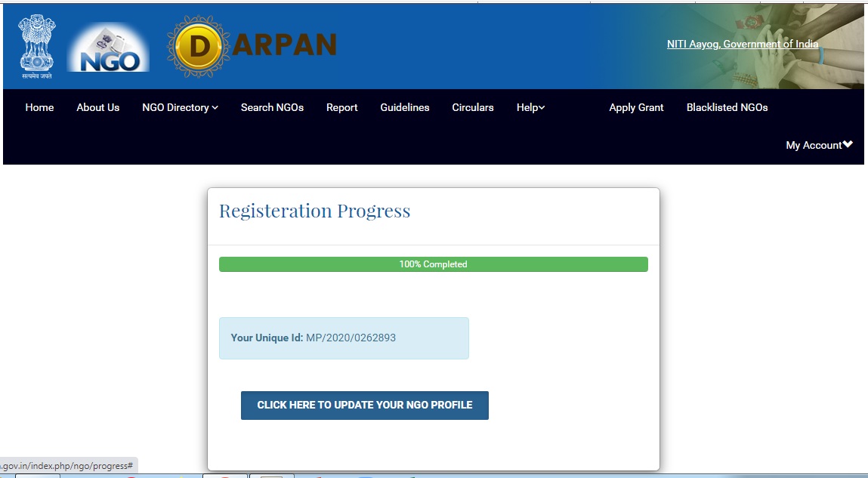Expand the My Account dropdown
This screenshot has height=478, width=868.
[819, 145]
